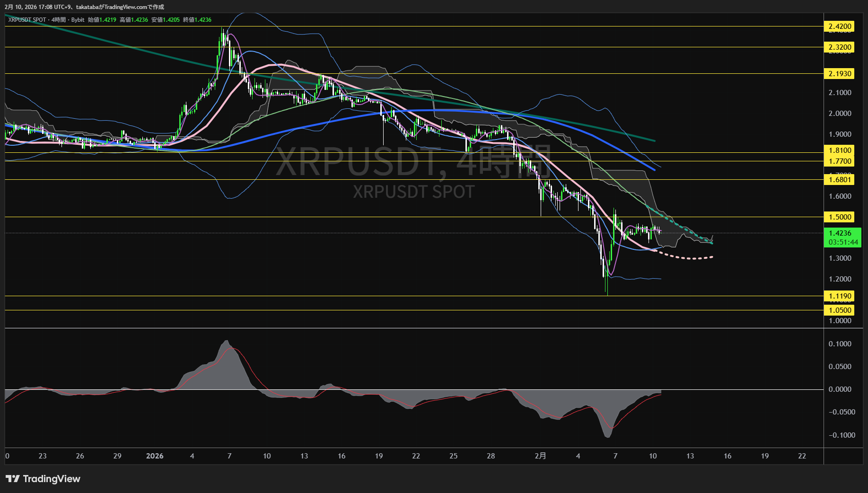Viewport: 868px width, 493px height.
Task: Click the −0.0500 indicator scale label
Action: click(842, 412)
